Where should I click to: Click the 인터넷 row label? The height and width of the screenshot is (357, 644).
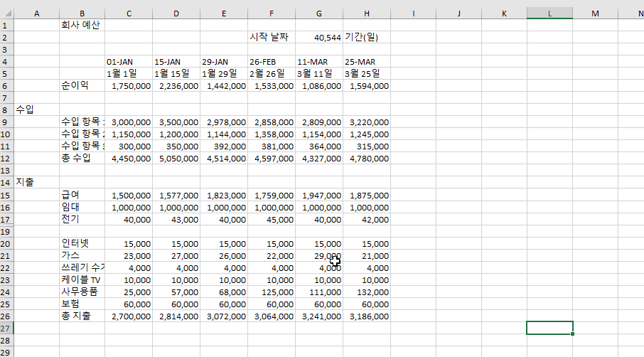pyautogui.click(x=82, y=244)
